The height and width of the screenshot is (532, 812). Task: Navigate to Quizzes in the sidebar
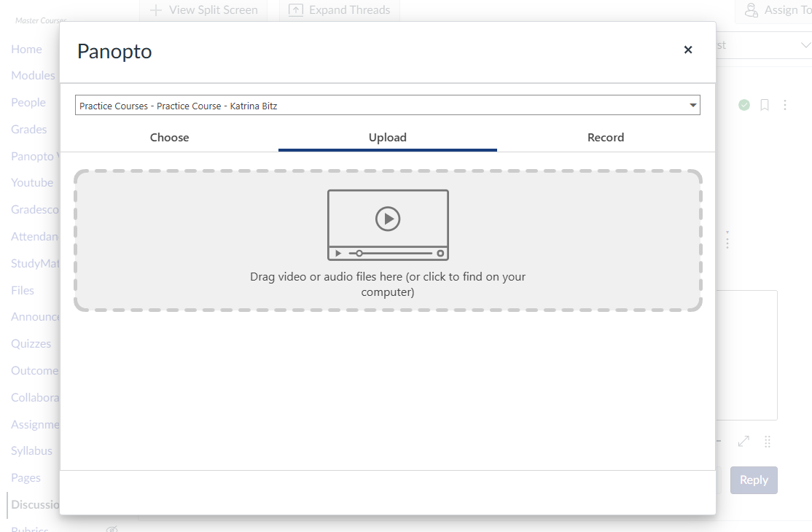coord(31,343)
